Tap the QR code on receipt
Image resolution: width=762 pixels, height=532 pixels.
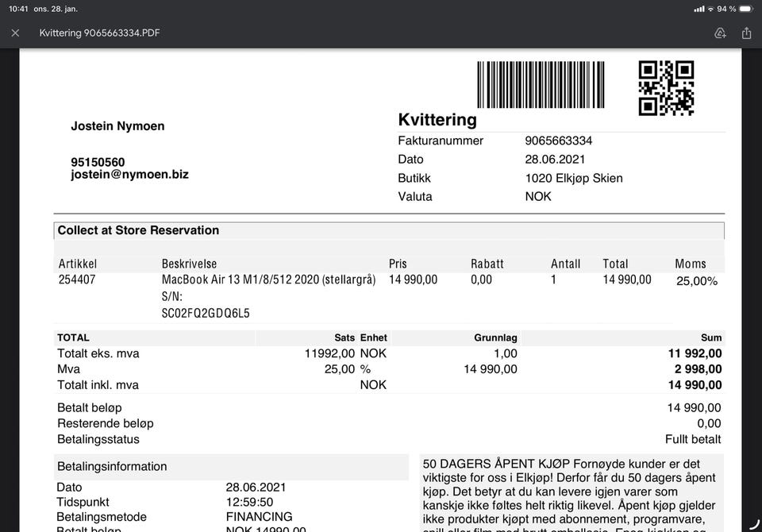666,87
